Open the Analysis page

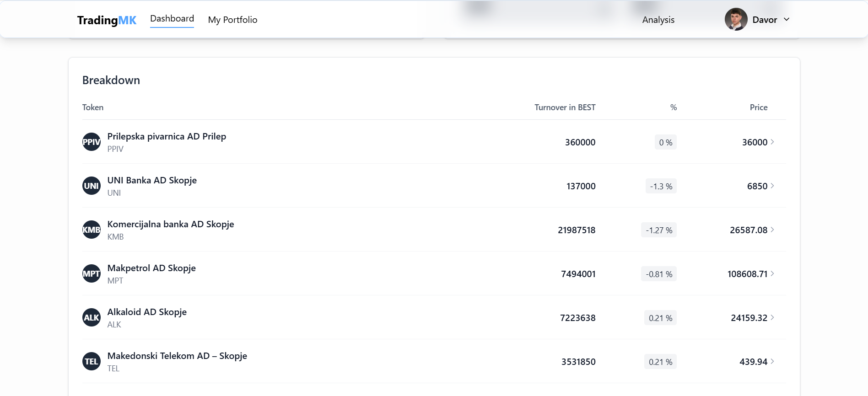pyautogui.click(x=658, y=20)
